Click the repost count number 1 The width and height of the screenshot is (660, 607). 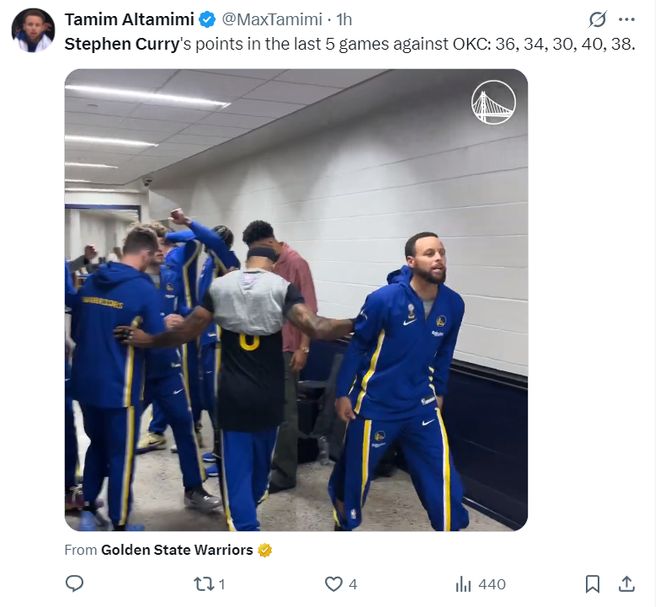tap(222, 585)
